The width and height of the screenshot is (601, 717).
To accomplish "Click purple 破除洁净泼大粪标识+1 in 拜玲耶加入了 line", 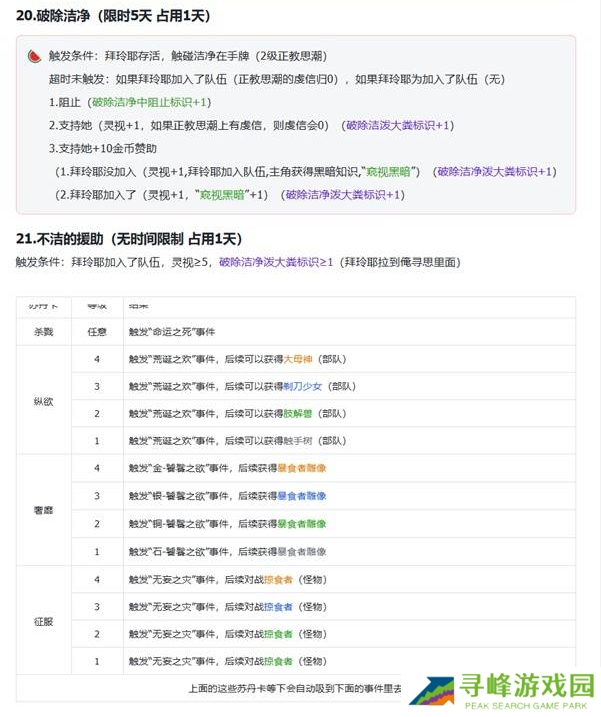I will [x=343, y=195].
